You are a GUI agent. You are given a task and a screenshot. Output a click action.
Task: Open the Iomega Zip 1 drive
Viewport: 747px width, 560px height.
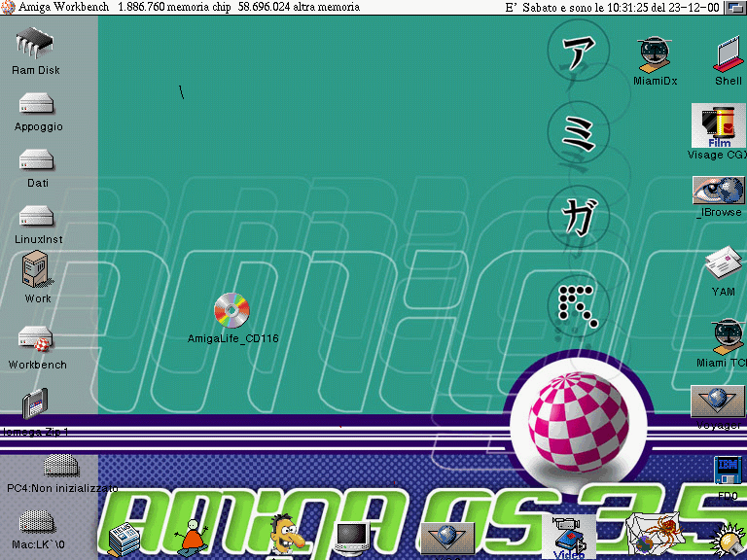tap(35, 403)
